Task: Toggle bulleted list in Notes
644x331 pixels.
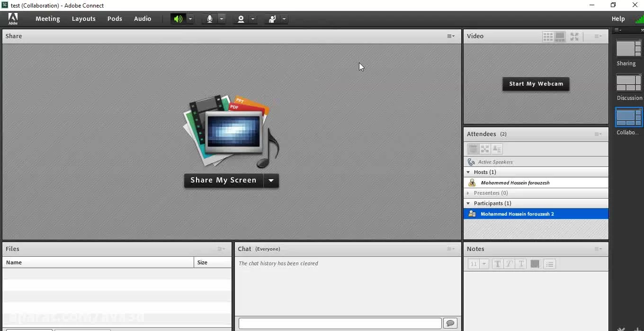Action: (x=549, y=264)
